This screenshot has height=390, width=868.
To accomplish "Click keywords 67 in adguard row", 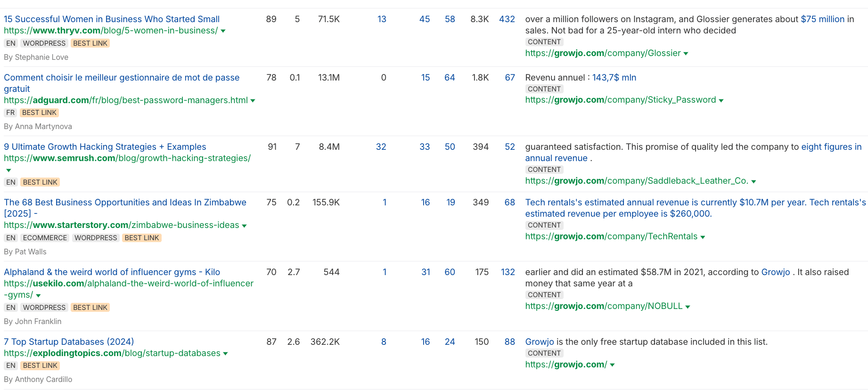I will click(510, 78).
